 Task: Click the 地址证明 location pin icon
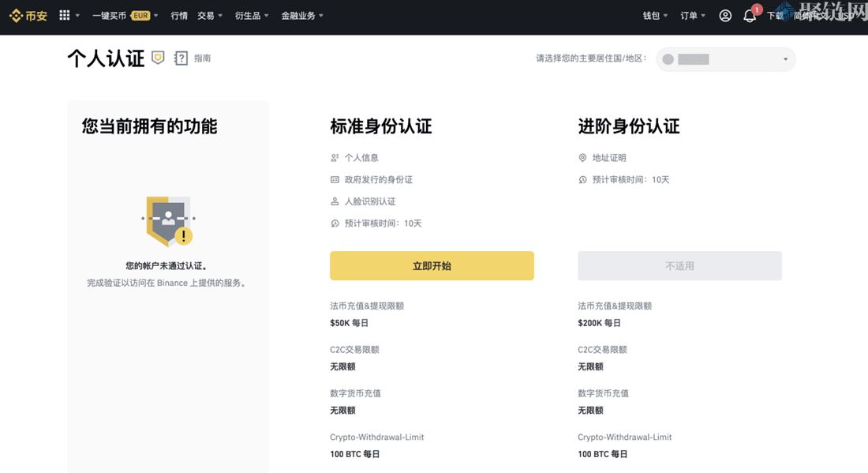pyautogui.click(x=582, y=157)
